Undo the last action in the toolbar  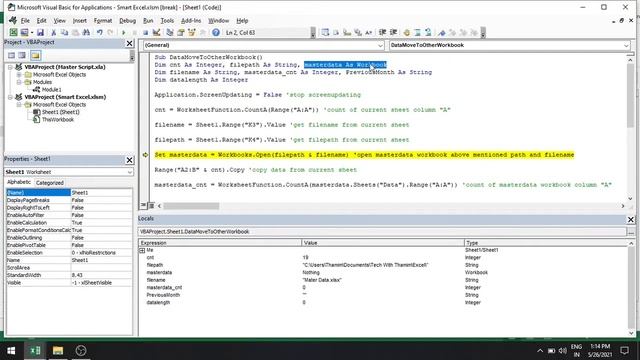tap(100, 32)
